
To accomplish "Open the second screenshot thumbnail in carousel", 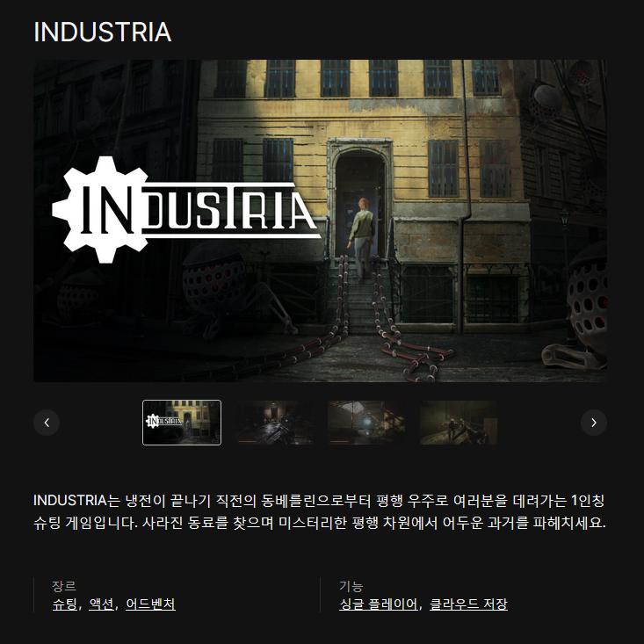I will coord(274,423).
